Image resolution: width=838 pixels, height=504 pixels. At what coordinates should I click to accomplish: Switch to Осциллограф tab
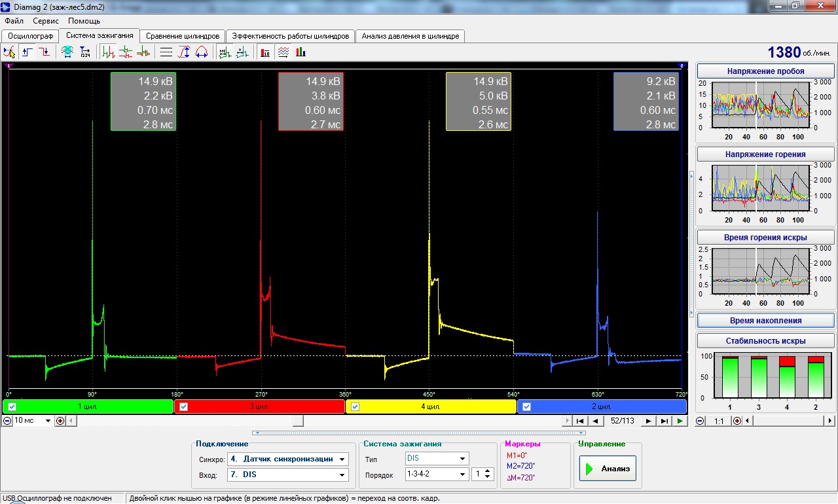tap(29, 36)
